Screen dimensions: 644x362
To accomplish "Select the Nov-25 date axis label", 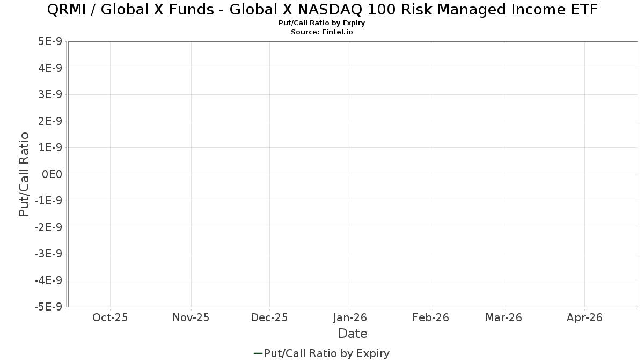I will pyautogui.click(x=191, y=317).
